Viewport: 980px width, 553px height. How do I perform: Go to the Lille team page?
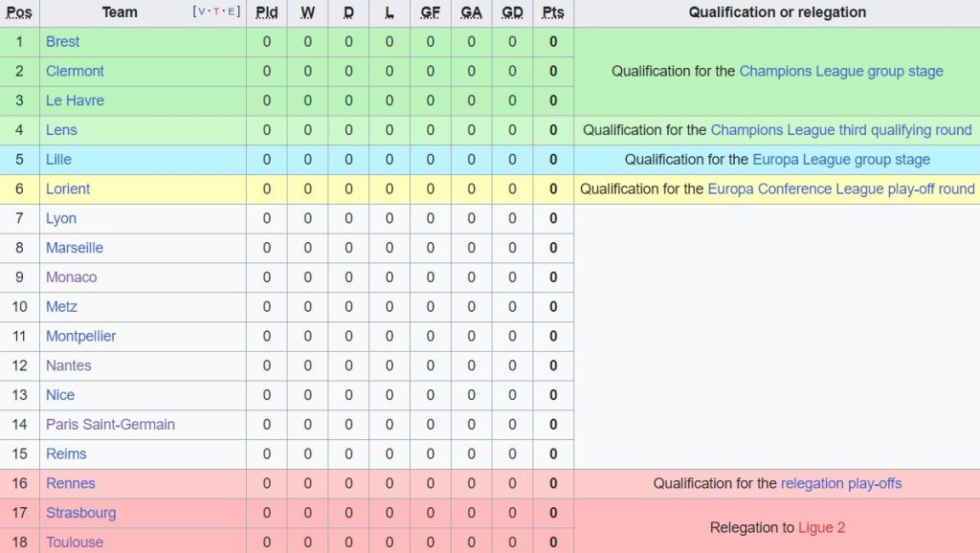coord(58,159)
